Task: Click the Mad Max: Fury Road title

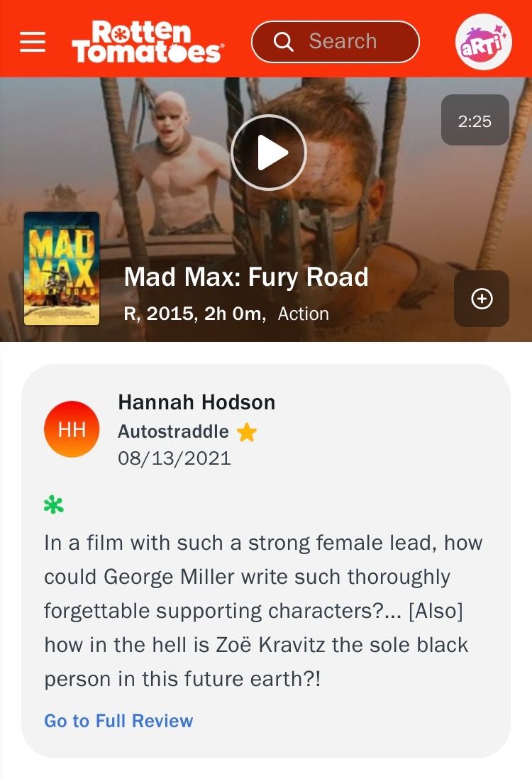Action: click(246, 277)
